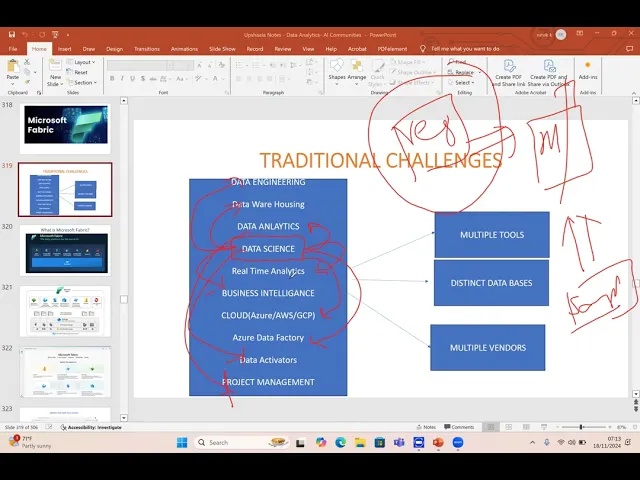
Task: Click the Windows Start button
Action: tap(182, 442)
